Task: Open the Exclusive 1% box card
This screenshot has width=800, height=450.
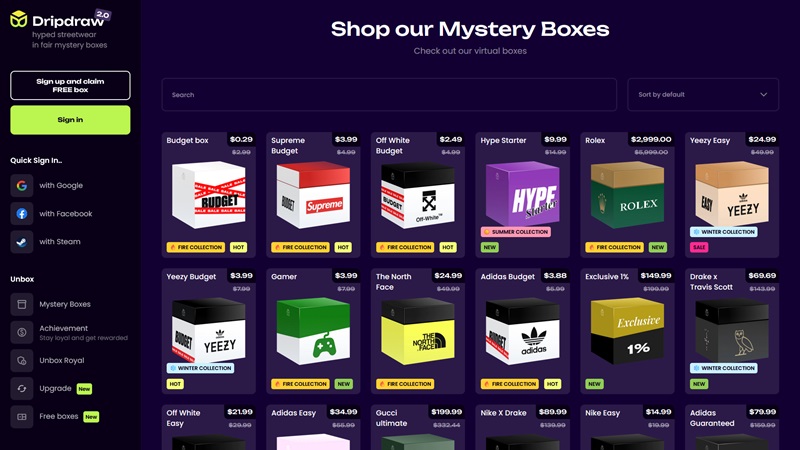Action: coord(627,331)
